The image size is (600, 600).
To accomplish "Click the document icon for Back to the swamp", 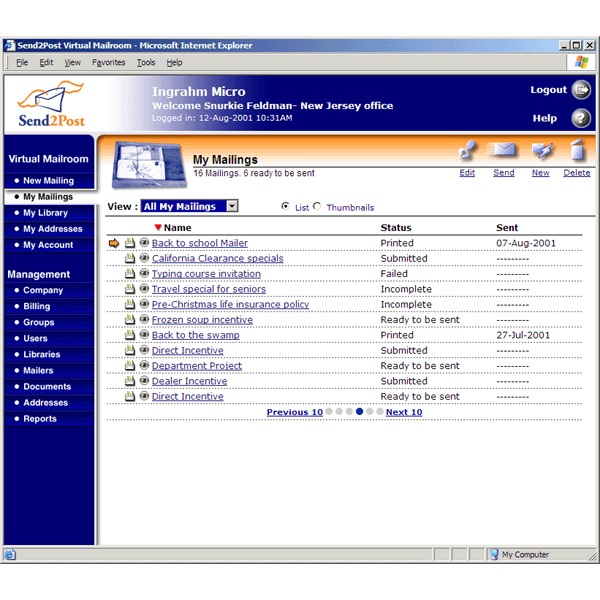I will click(130, 334).
